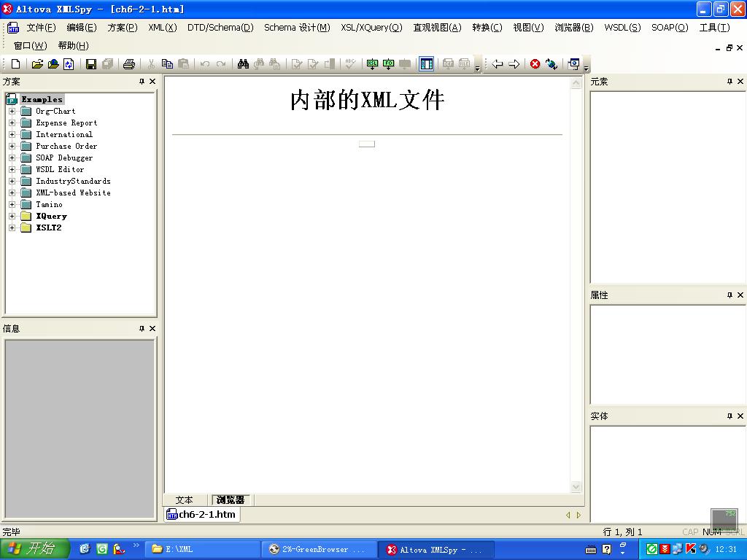This screenshot has width=747, height=560.
Task: Click the red Stop loading icon
Action: 535,64
